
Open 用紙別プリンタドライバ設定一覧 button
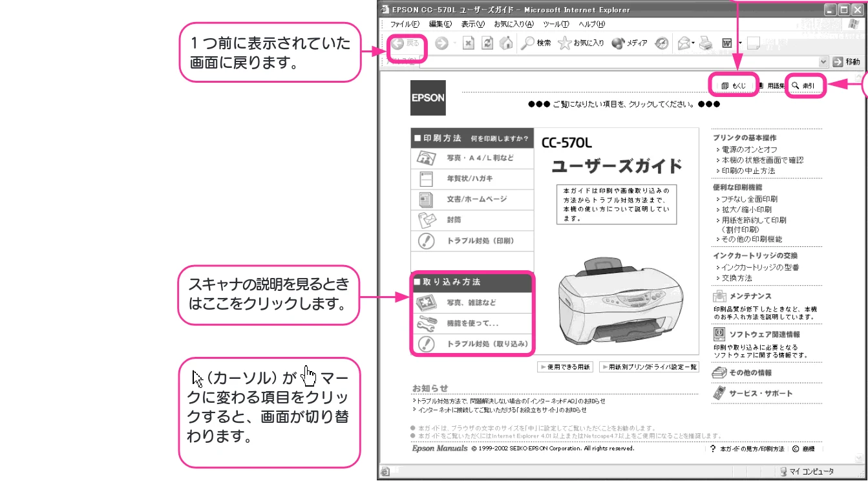pyautogui.click(x=649, y=367)
